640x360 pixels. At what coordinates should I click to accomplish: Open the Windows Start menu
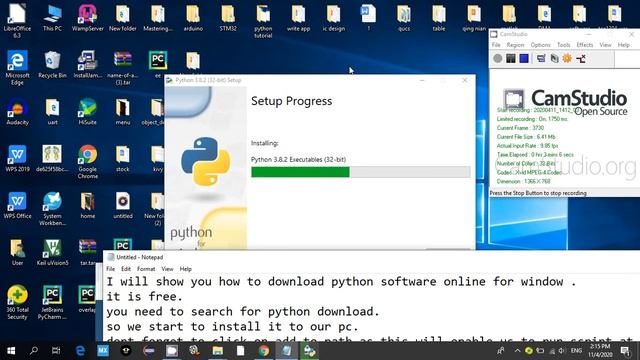pos(11,351)
